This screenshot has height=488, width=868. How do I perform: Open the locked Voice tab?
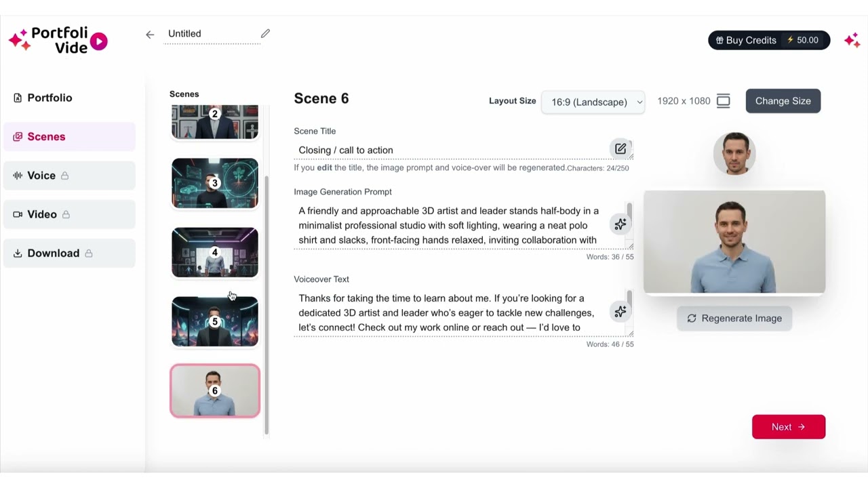pyautogui.click(x=69, y=176)
